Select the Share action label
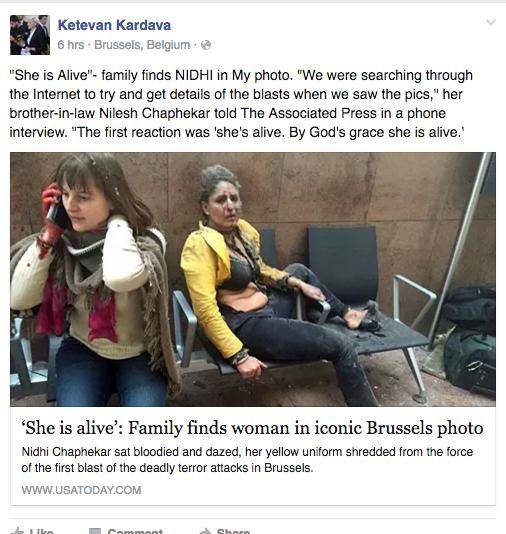 click(233, 531)
